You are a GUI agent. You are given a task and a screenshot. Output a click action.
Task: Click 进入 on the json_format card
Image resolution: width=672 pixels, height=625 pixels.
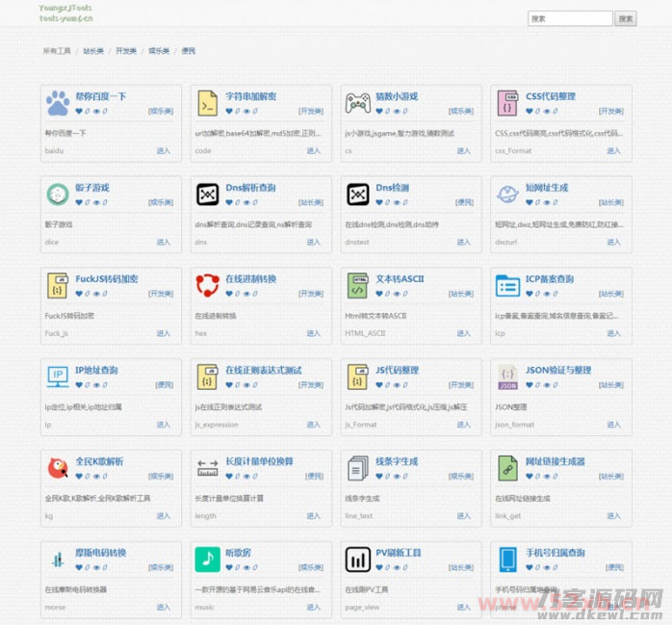point(613,425)
